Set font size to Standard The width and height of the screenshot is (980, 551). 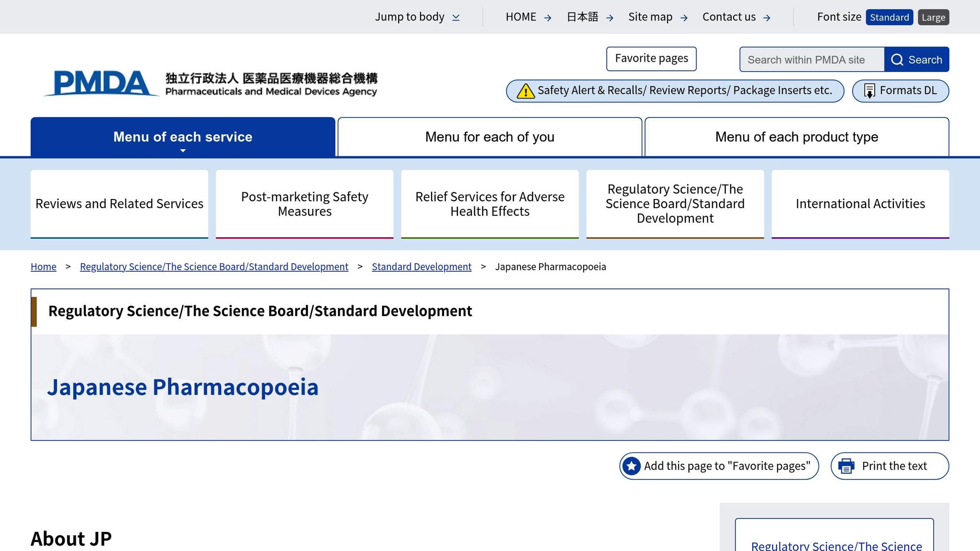889,17
